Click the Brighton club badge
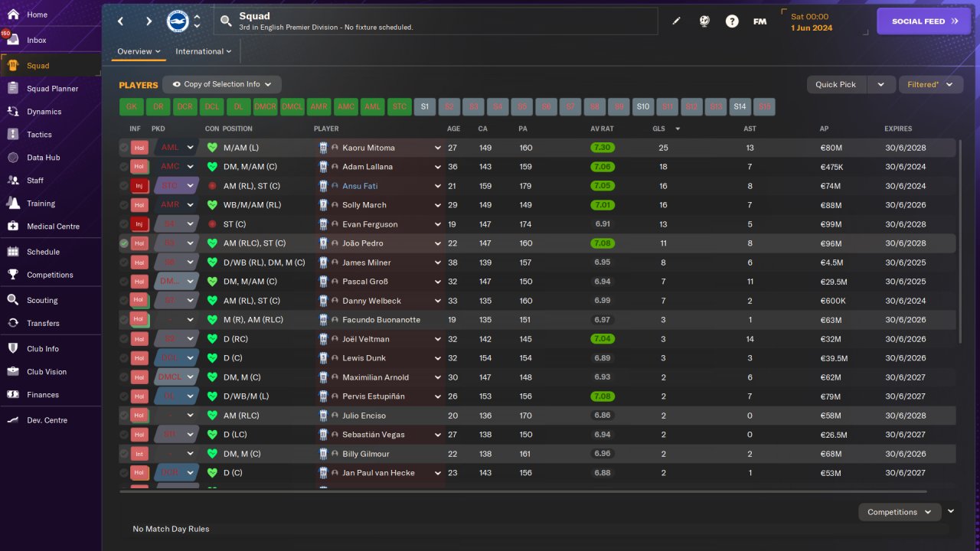980x551 pixels. (x=178, y=21)
